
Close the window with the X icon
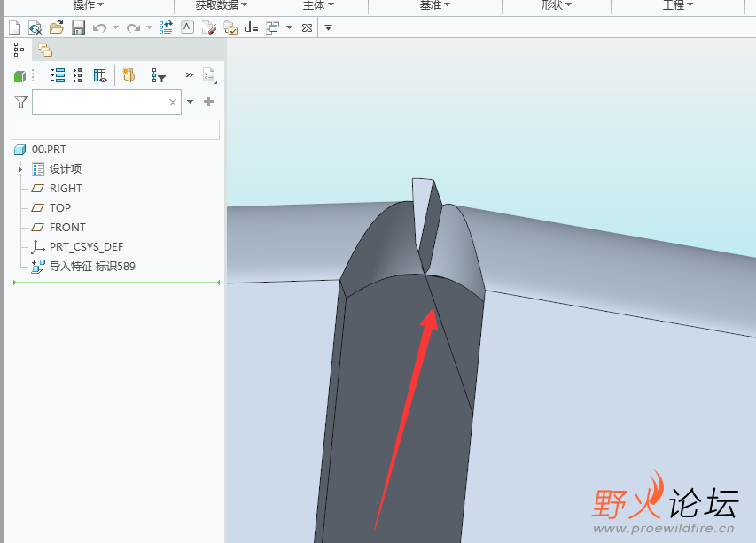[308, 28]
